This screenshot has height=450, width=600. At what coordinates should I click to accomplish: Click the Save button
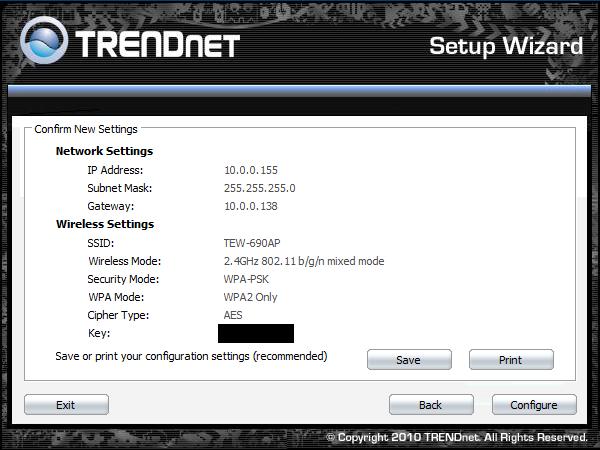[409, 360]
